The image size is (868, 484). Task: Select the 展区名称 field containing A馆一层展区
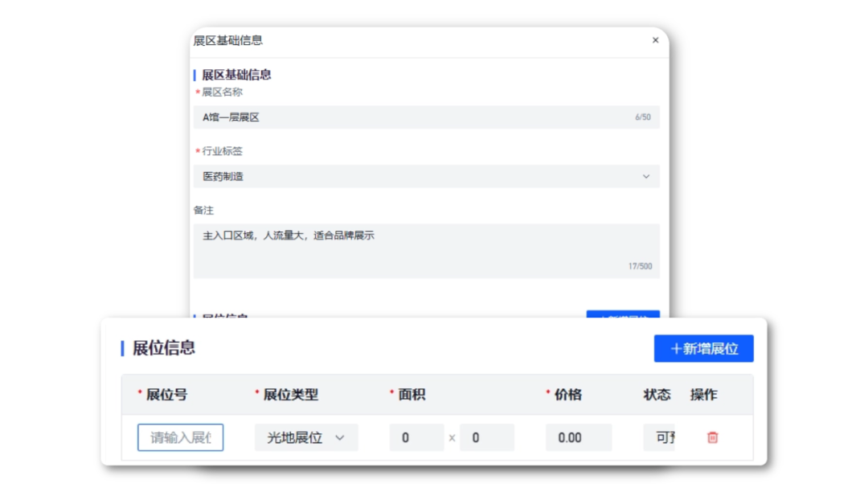426,117
